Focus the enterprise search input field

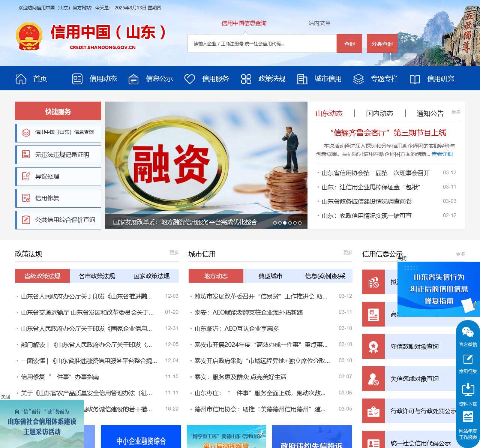click(x=262, y=43)
